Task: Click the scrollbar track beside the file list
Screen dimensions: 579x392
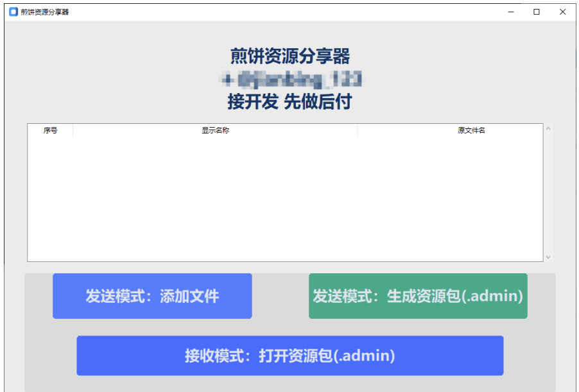Action: click(x=548, y=192)
